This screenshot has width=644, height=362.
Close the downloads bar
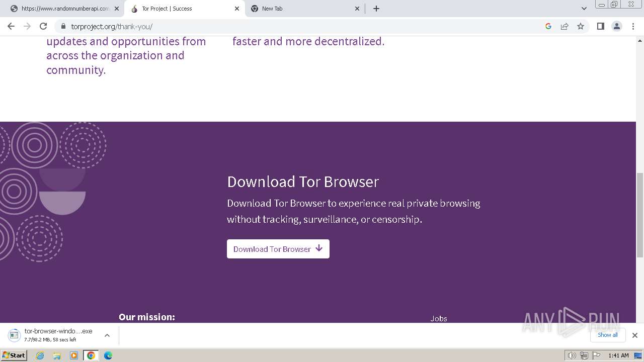pyautogui.click(x=635, y=335)
